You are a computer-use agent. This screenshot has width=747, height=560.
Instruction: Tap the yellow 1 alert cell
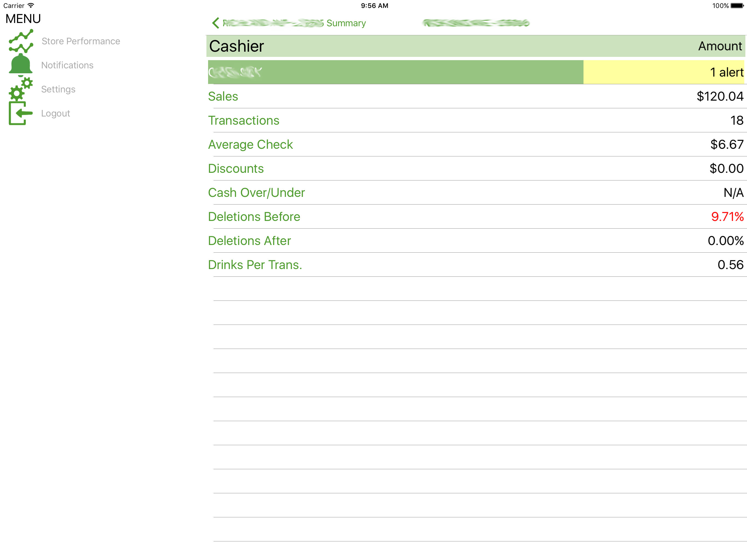(x=664, y=72)
